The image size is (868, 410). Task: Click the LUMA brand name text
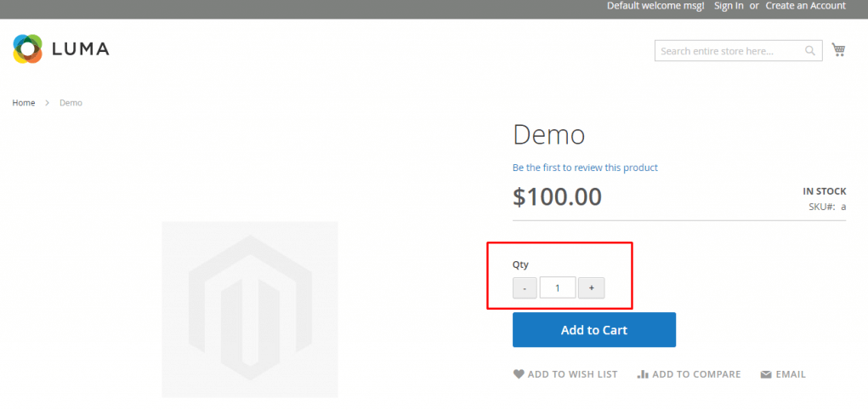[80, 49]
